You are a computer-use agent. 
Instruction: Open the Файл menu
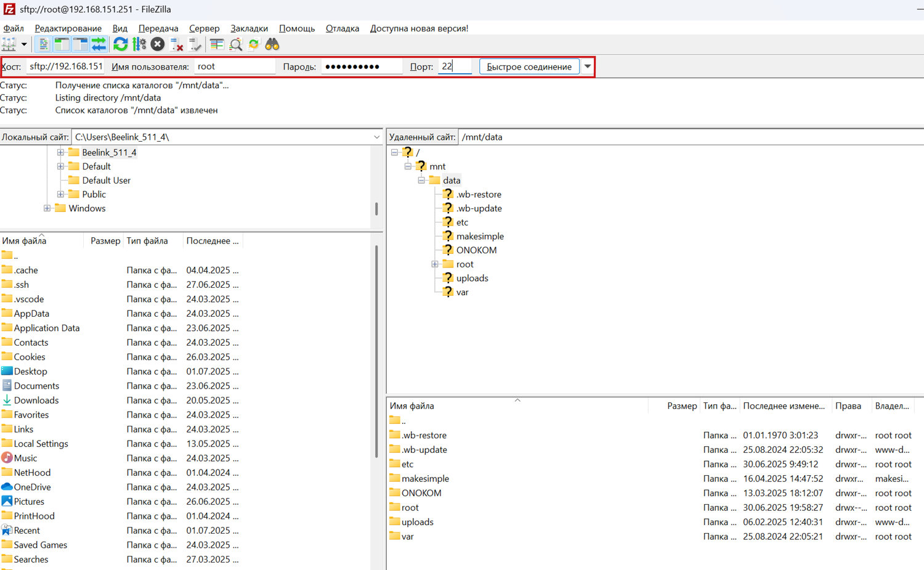tap(14, 28)
